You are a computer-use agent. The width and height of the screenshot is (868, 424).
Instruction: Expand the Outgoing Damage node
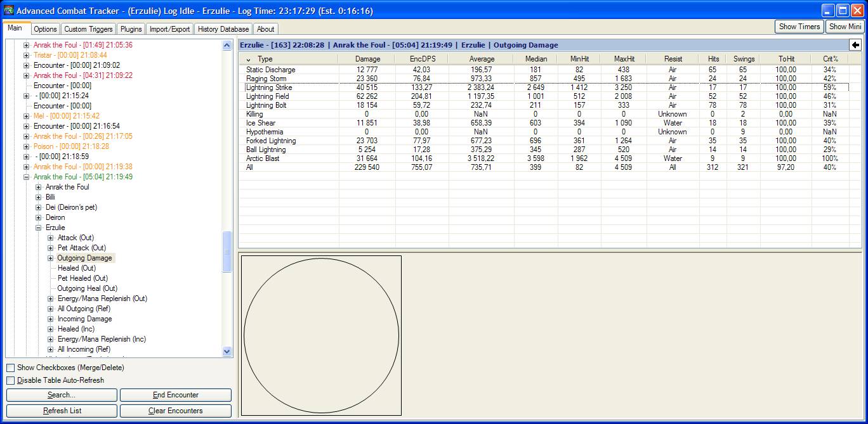(51, 258)
